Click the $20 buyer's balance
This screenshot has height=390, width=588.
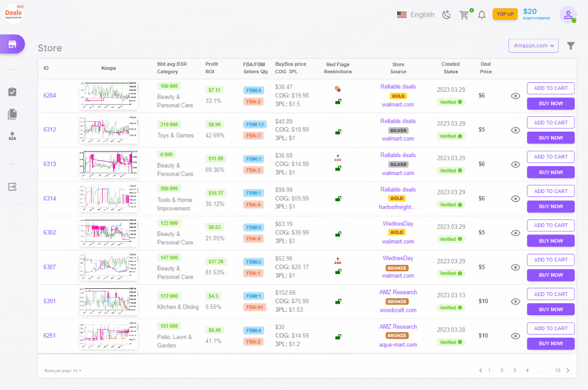click(x=536, y=14)
